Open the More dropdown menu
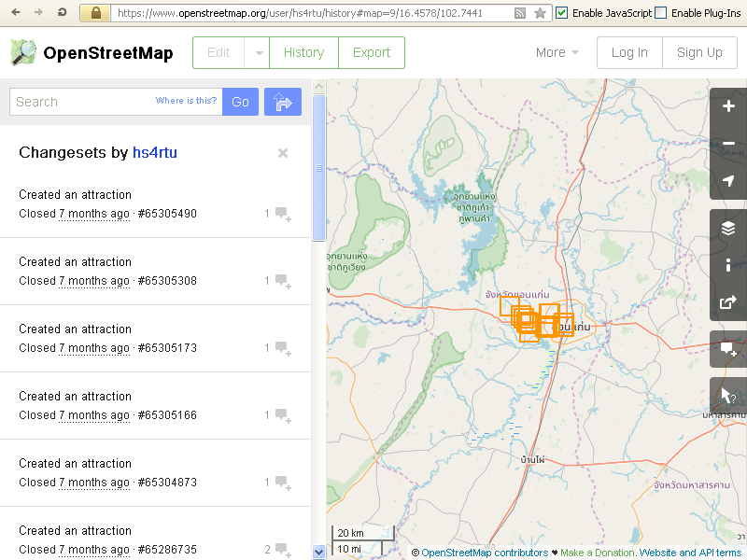Image resolution: width=747 pixels, height=560 pixels. click(x=557, y=52)
